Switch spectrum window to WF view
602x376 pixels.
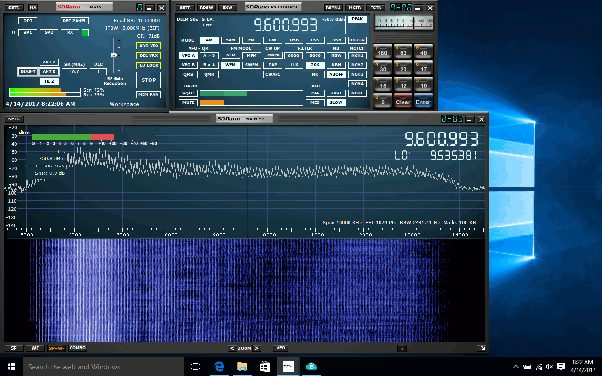point(35,348)
